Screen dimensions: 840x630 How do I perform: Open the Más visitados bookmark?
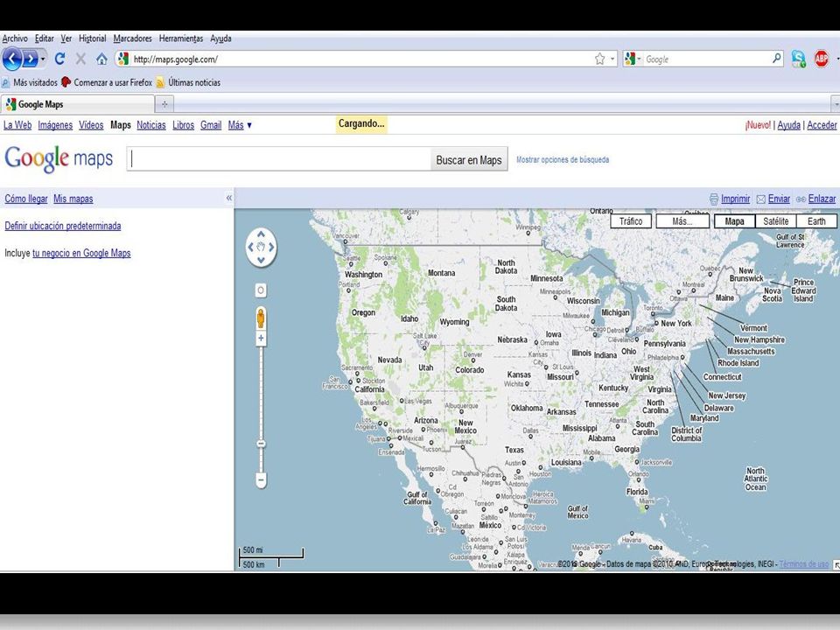(x=30, y=82)
